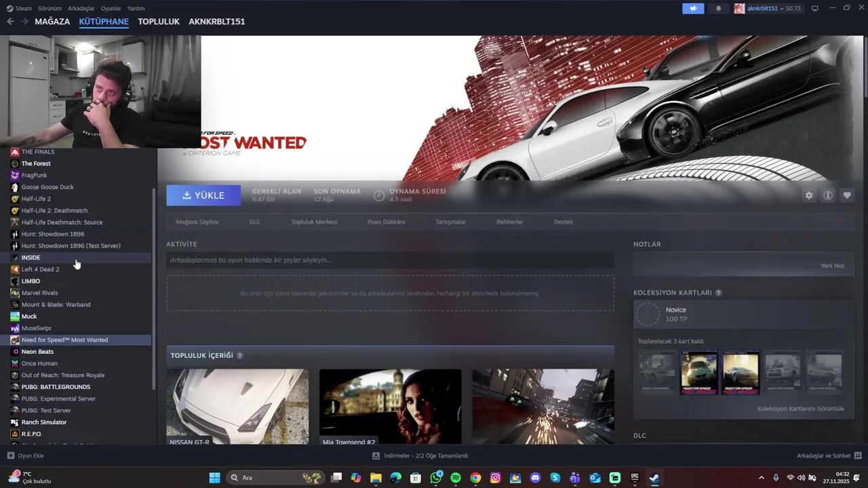Select PUBG: BATTLEGROUNDS in the library list
The width and height of the screenshot is (868, 488).
pyautogui.click(x=76, y=387)
